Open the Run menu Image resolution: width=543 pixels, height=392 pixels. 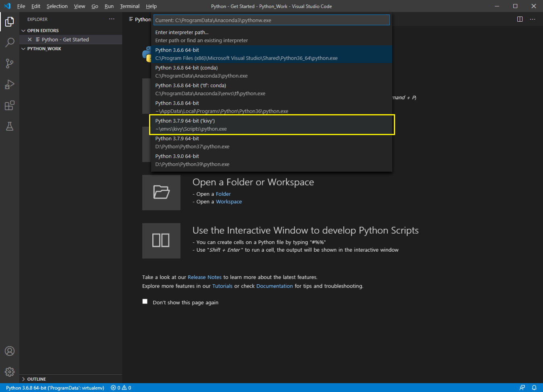(x=109, y=6)
